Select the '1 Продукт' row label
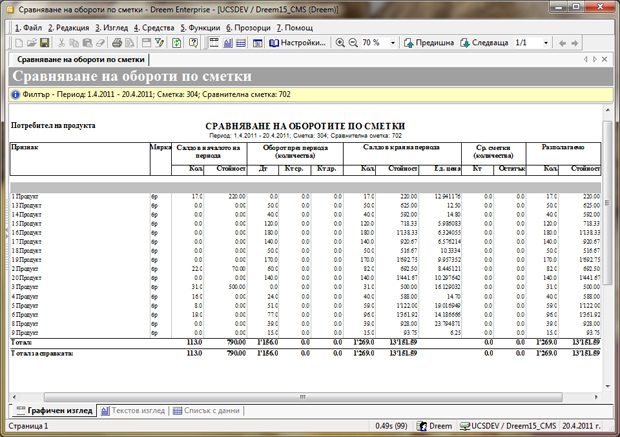 coord(25,196)
